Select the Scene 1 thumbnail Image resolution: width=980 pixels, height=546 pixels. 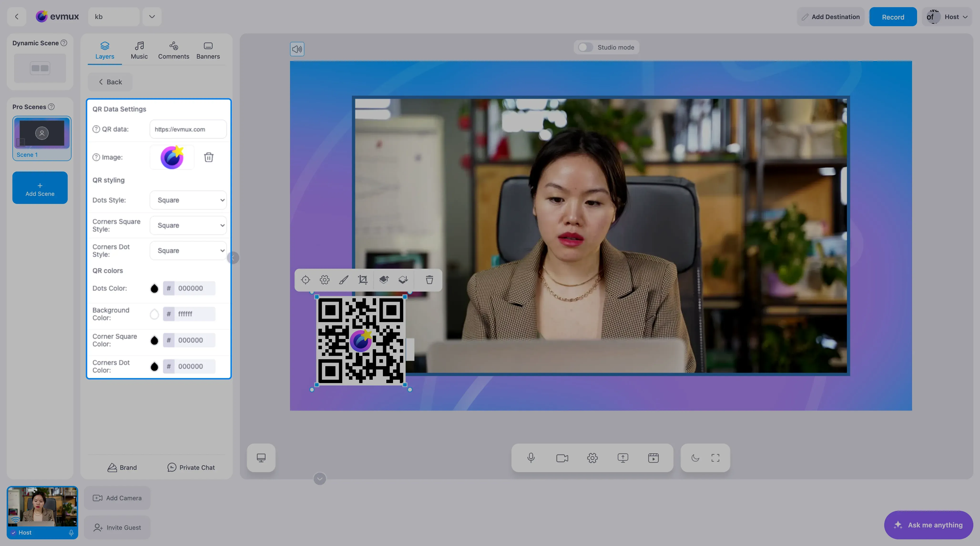tap(42, 138)
